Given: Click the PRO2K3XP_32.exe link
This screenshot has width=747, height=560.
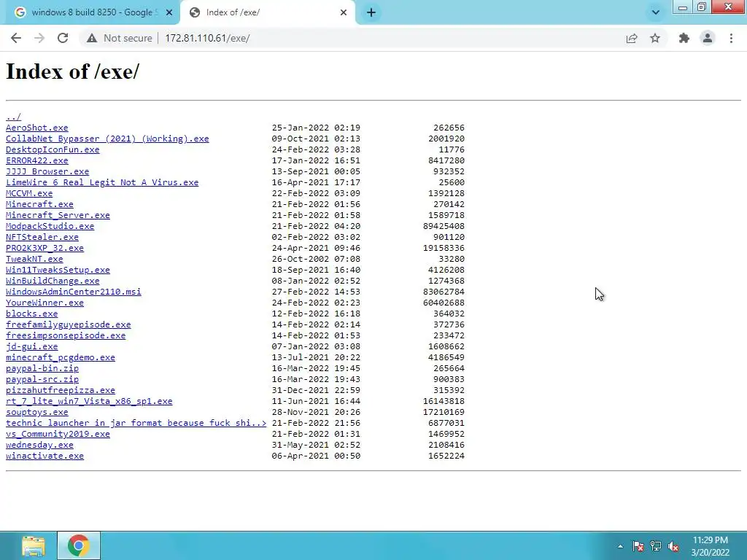Looking at the screenshot, I should [44, 248].
